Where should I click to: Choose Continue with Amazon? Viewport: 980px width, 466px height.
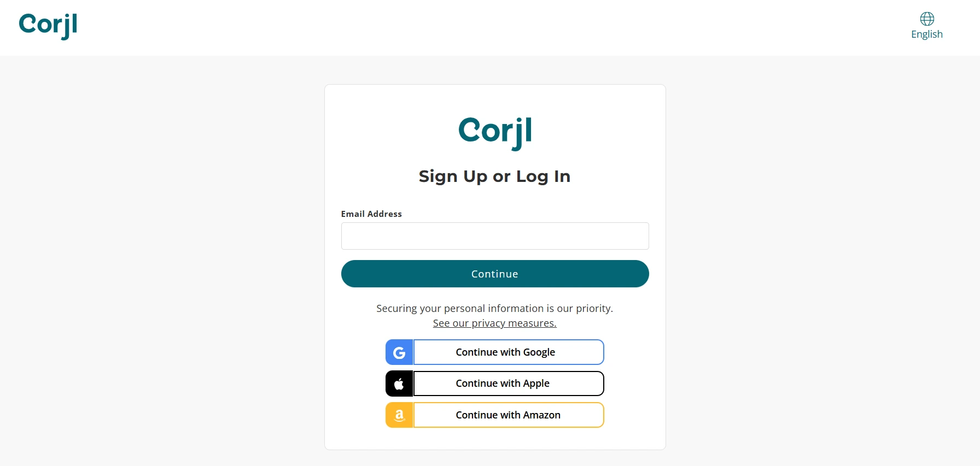(509, 415)
